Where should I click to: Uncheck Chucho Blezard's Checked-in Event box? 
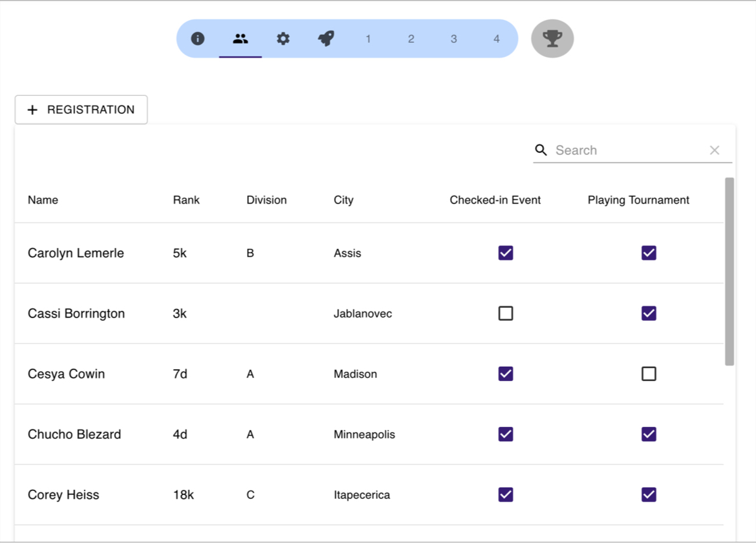(x=506, y=434)
